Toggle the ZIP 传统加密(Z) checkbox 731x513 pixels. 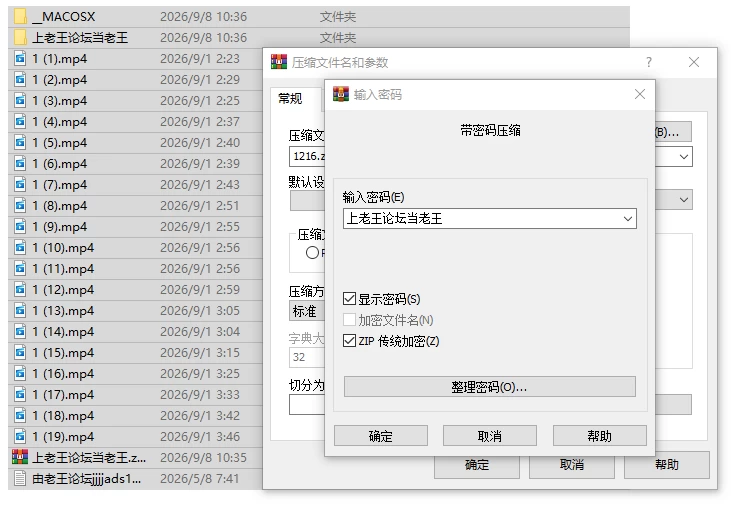click(x=349, y=341)
